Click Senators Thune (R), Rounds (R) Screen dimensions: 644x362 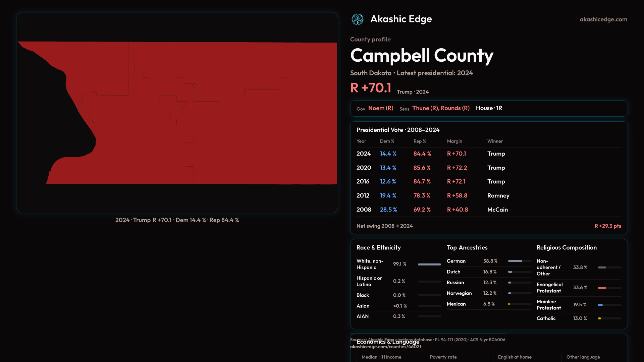pos(440,108)
